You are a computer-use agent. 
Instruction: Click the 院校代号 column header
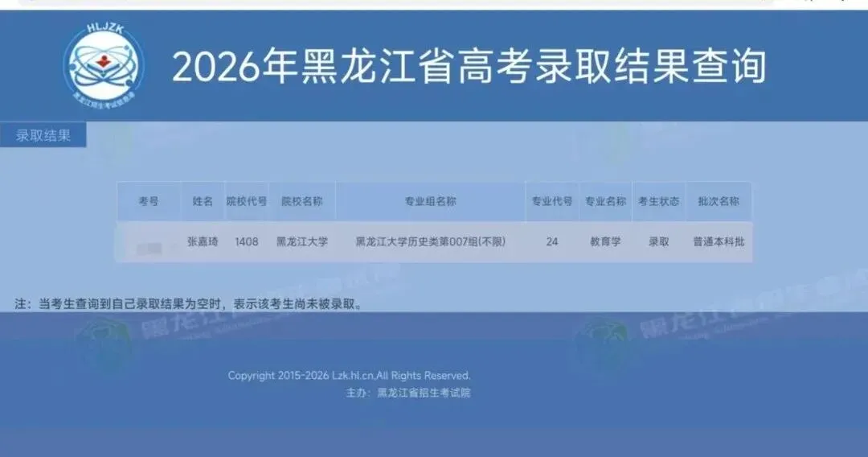point(247,201)
